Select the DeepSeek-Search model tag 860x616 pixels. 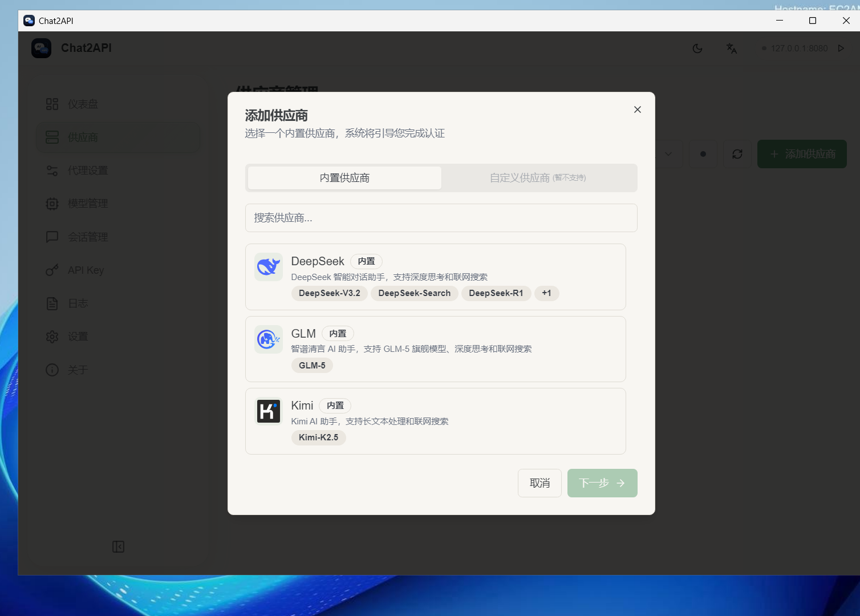[415, 293]
